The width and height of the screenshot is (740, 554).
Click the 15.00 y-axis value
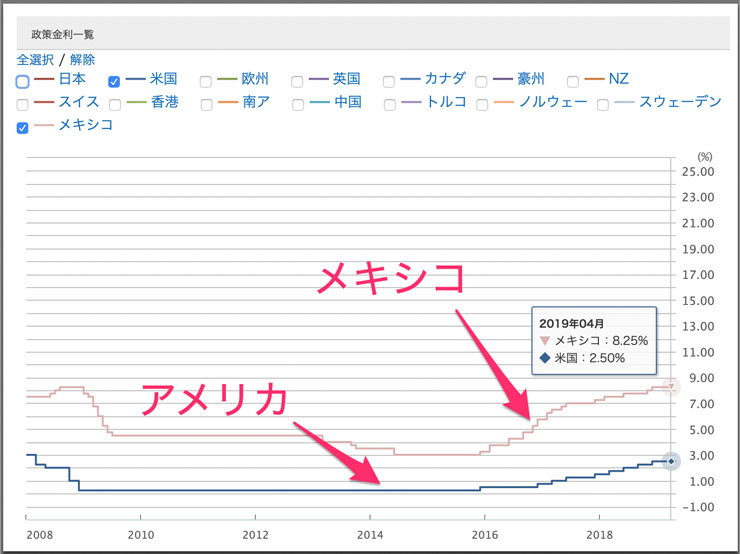pos(698,301)
